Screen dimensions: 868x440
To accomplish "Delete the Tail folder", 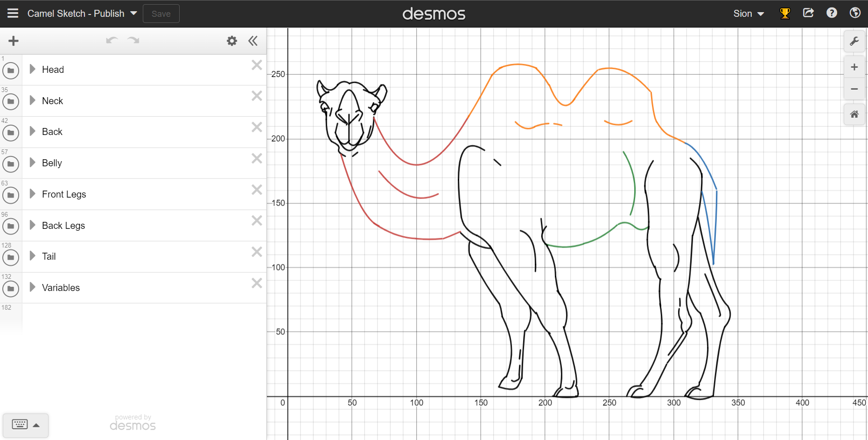I will click(x=257, y=252).
